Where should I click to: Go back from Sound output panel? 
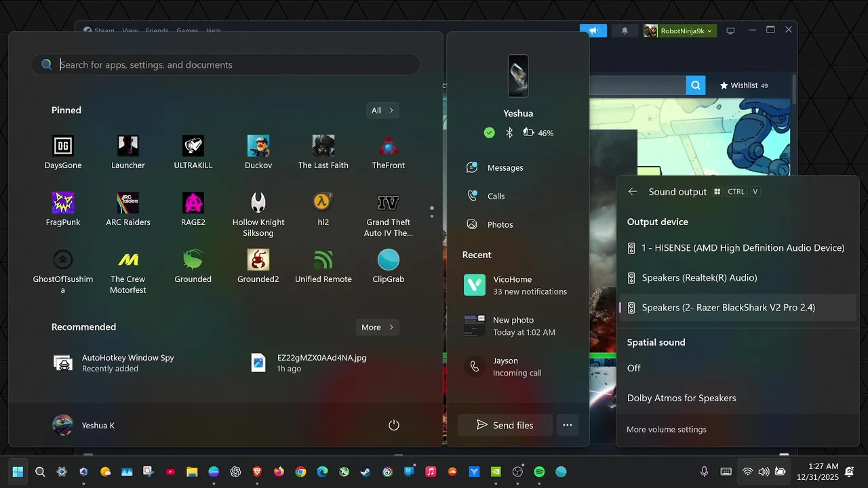click(x=633, y=192)
